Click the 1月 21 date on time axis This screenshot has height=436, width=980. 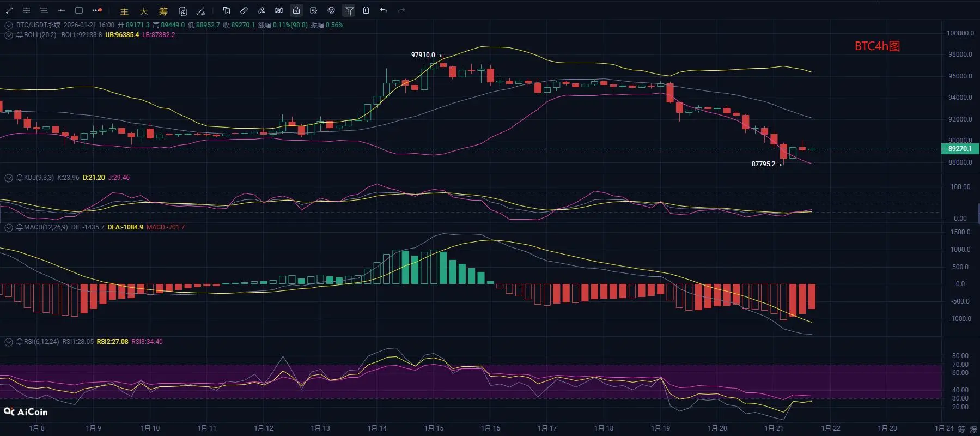[774, 428]
